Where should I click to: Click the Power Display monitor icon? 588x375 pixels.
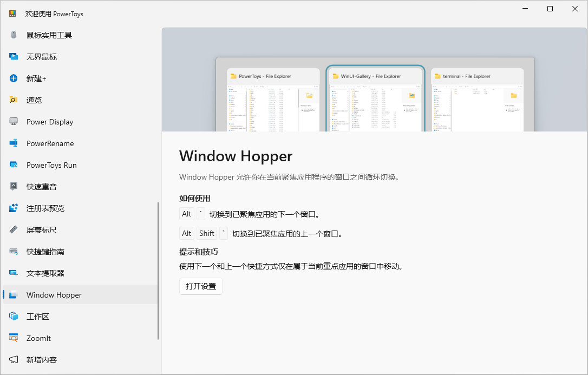point(14,122)
